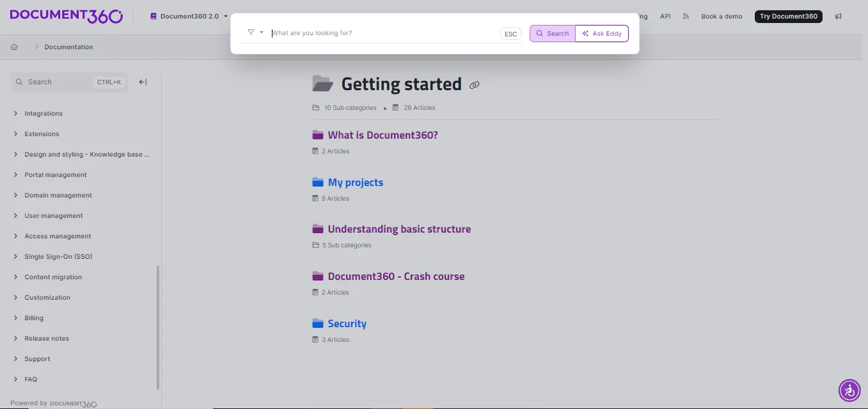Open Content migration category
This screenshot has width=868, height=409.
coord(53,277)
